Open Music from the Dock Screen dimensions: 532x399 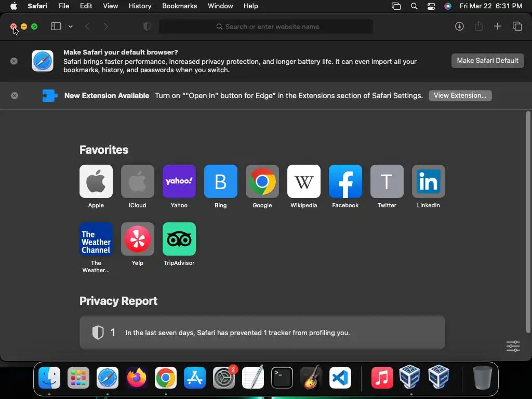[382, 378]
